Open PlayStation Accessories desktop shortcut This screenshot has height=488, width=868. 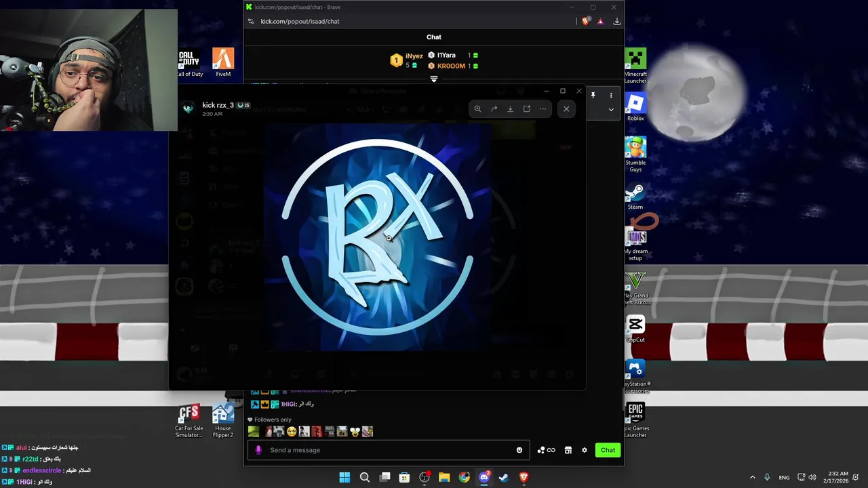(635, 376)
